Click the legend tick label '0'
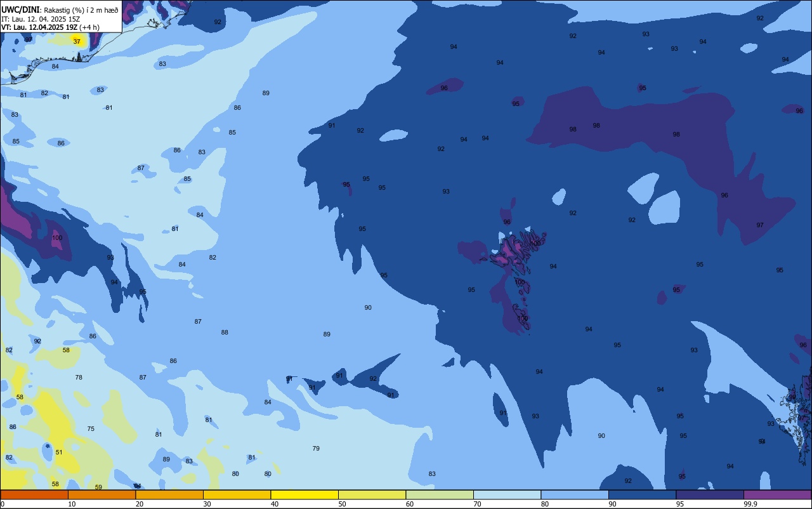Image resolution: width=812 pixels, height=509 pixels. coord(3,504)
